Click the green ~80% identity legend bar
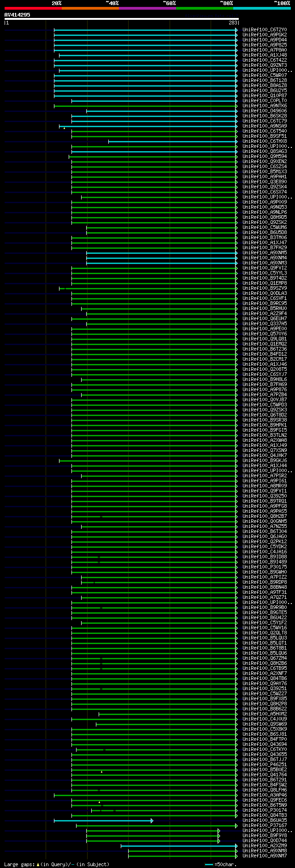The width and height of the screenshot is (295, 868). [x=205, y=8]
